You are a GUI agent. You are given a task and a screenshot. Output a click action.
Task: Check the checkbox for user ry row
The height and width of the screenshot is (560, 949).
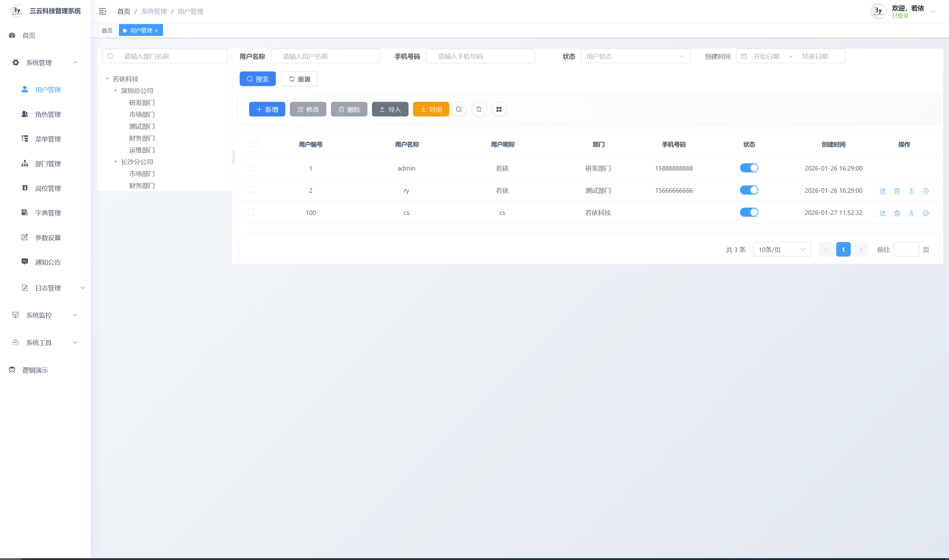pyautogui.click(x=251, y=190)
